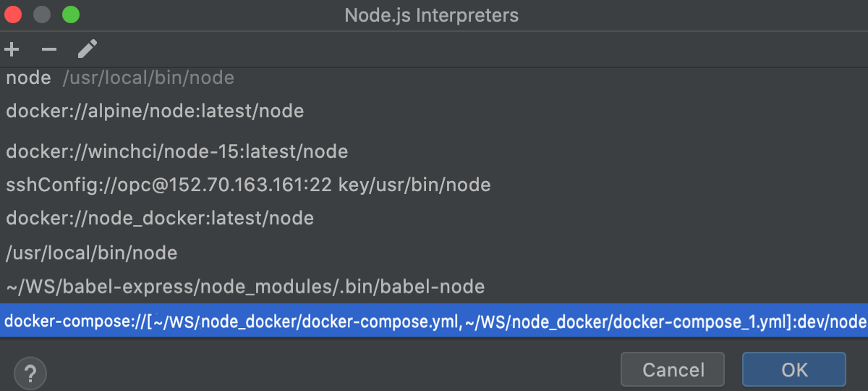Select the plain /usr/local/bin/node entry

coord(92,253)
